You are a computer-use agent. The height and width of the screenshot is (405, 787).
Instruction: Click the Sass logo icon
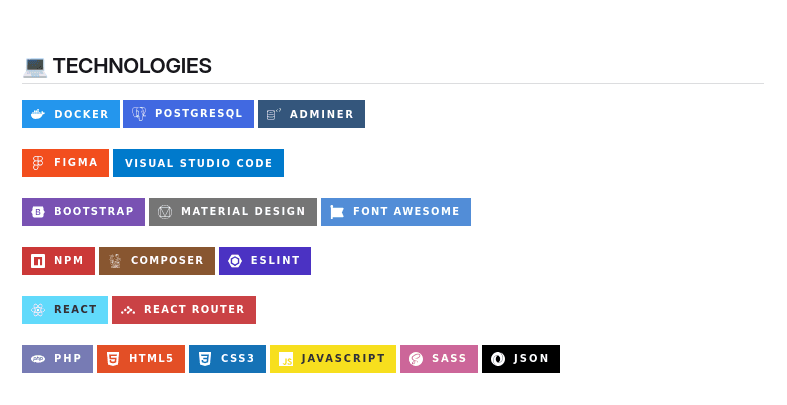point(416,359)
